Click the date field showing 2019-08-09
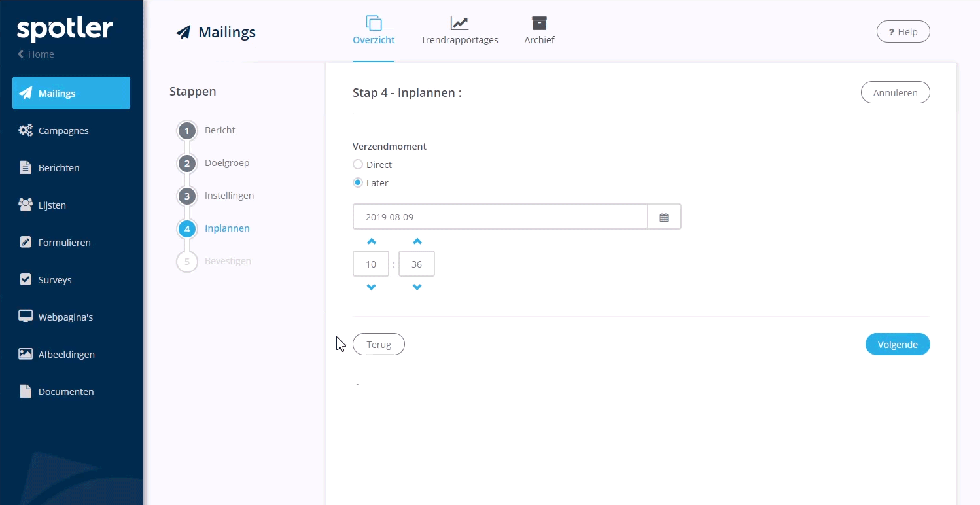980x505 pixels. pos(500,217)
